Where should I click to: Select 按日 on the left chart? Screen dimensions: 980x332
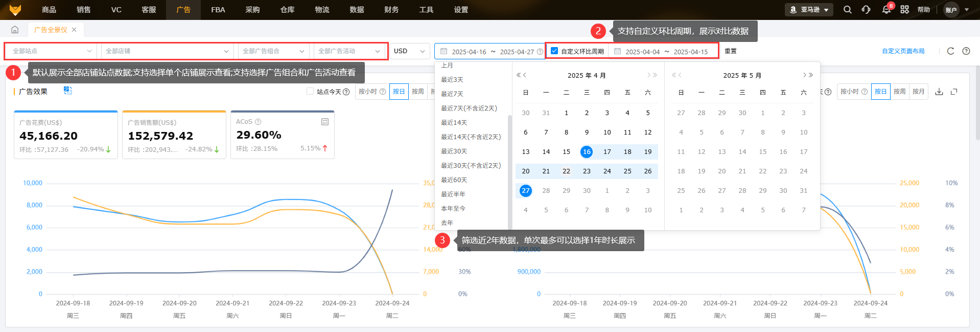point(399,92)
